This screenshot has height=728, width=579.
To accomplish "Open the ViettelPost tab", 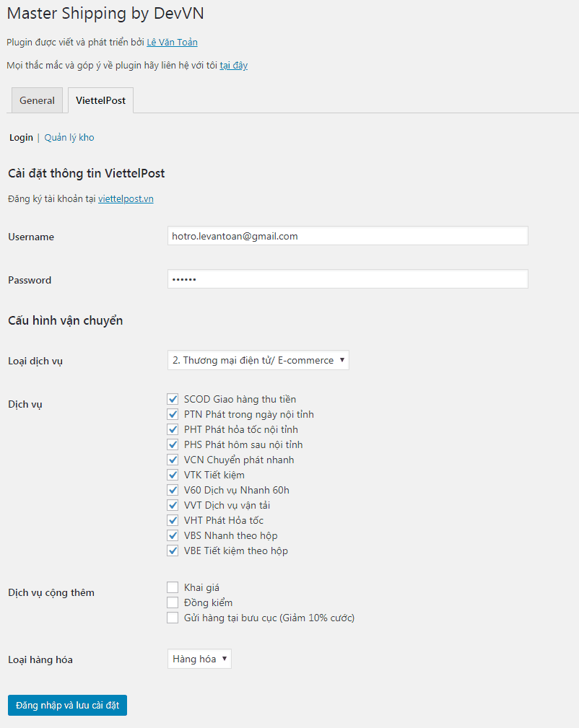I will click(x=100, y=100).
